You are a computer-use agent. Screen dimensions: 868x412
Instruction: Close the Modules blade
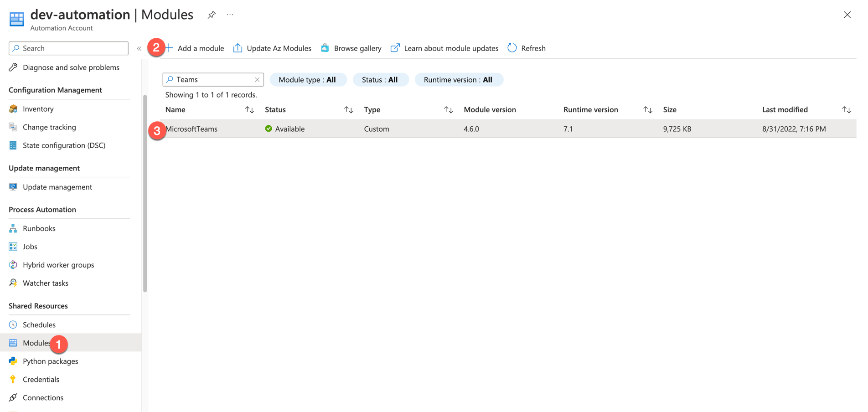click(847, 15)
